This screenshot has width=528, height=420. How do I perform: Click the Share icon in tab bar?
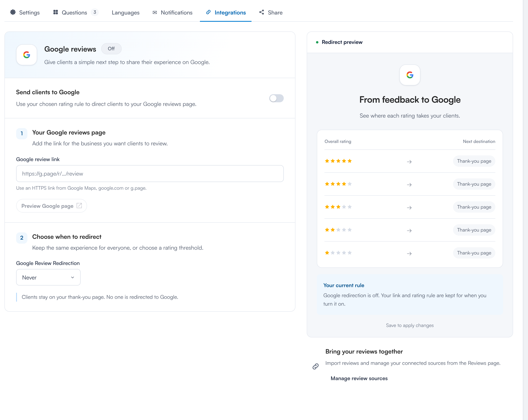262,12
